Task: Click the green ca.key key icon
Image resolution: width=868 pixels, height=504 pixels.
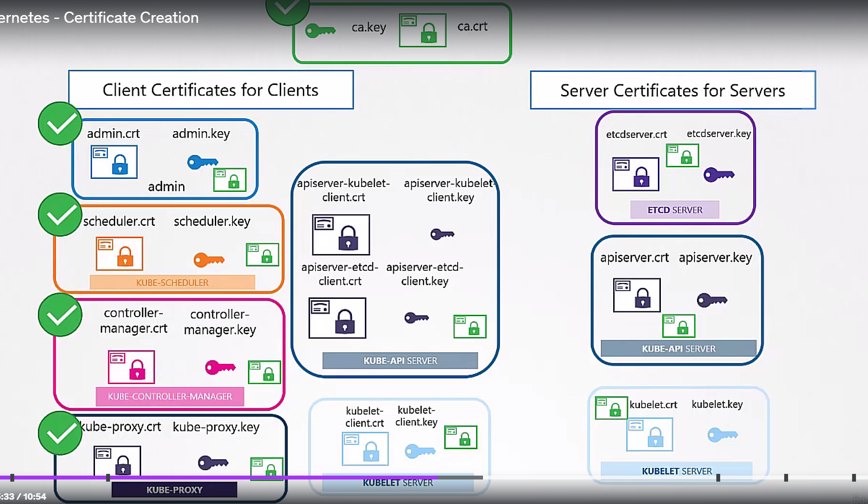Action: coord(320,31)
